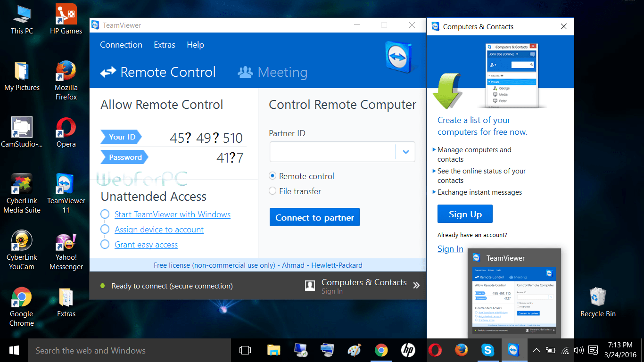This screenshot has width=644, height=362.
Task: Open the Assign device to account link
Action: [159, 230]
